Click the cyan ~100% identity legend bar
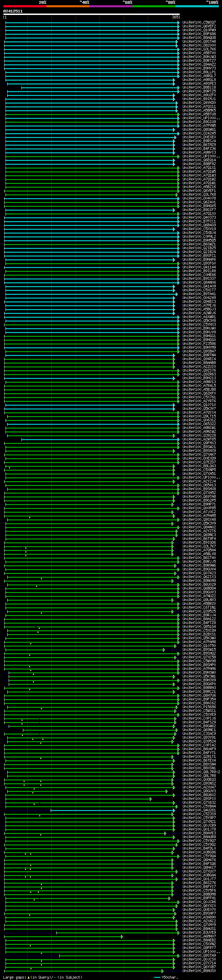The width and height of the screenshot is (222, 980). [197, 6]
